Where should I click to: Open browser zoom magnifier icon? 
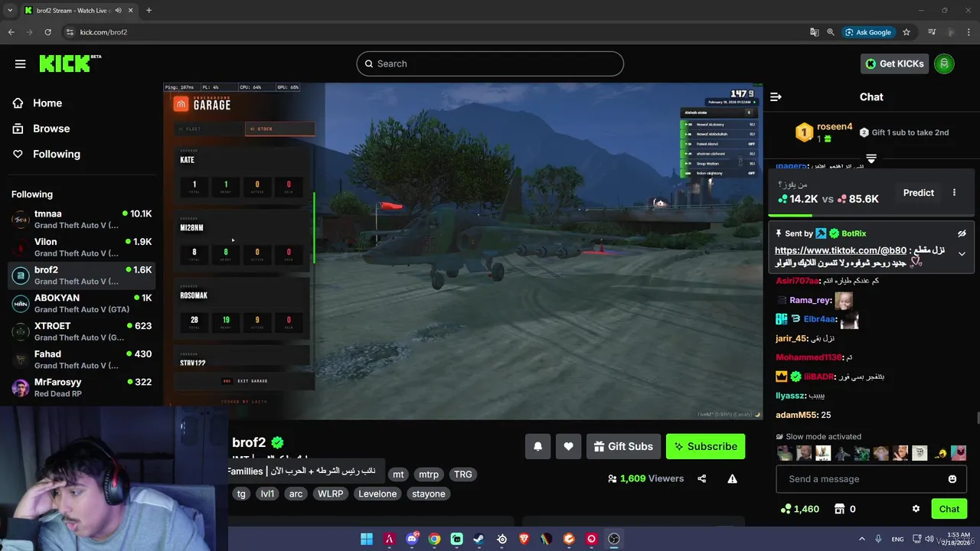831,32
